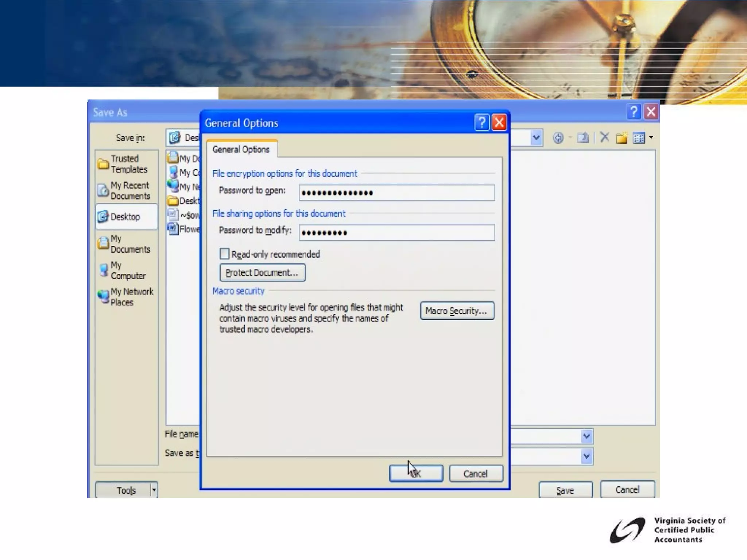This screenshot has height=560, width=747.
Task: Open My Network Places shortcut
Action: 127,297
